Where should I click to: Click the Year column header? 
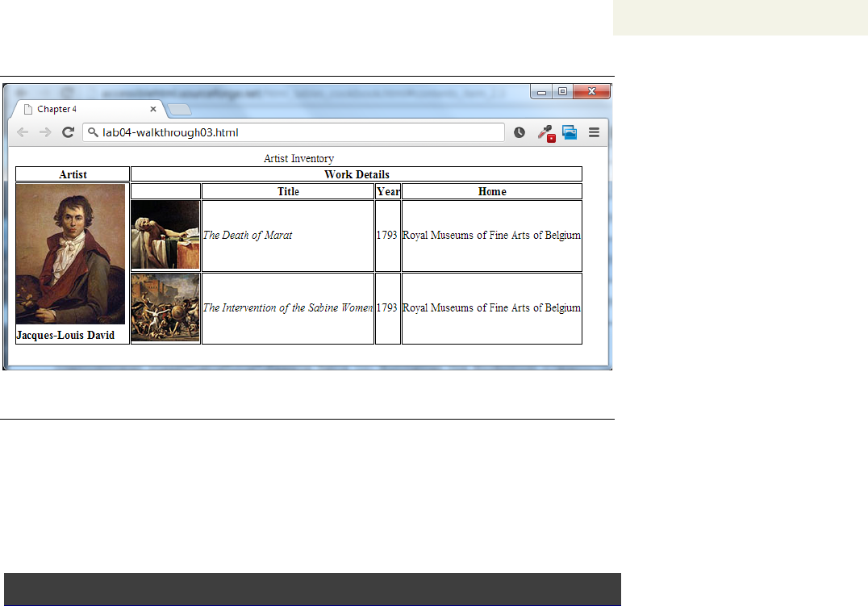point(388,192)
